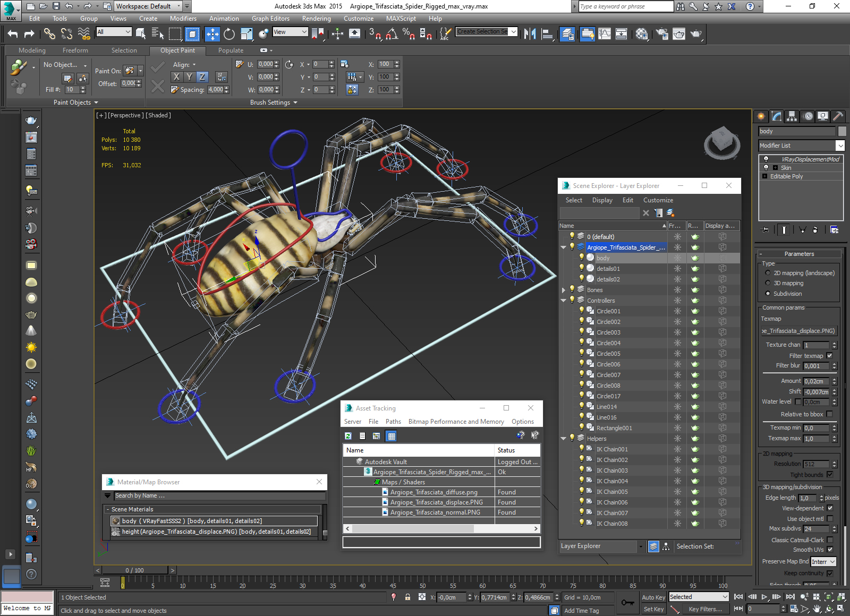Click the Play Animation button

[764, 597]
